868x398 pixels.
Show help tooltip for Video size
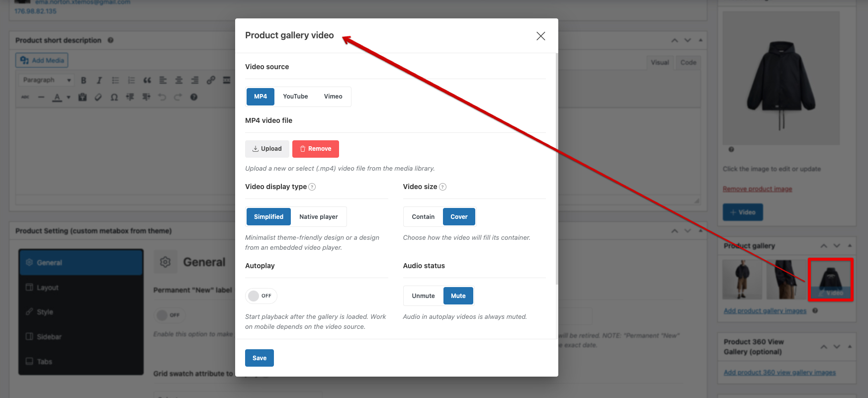pos(443,187)
